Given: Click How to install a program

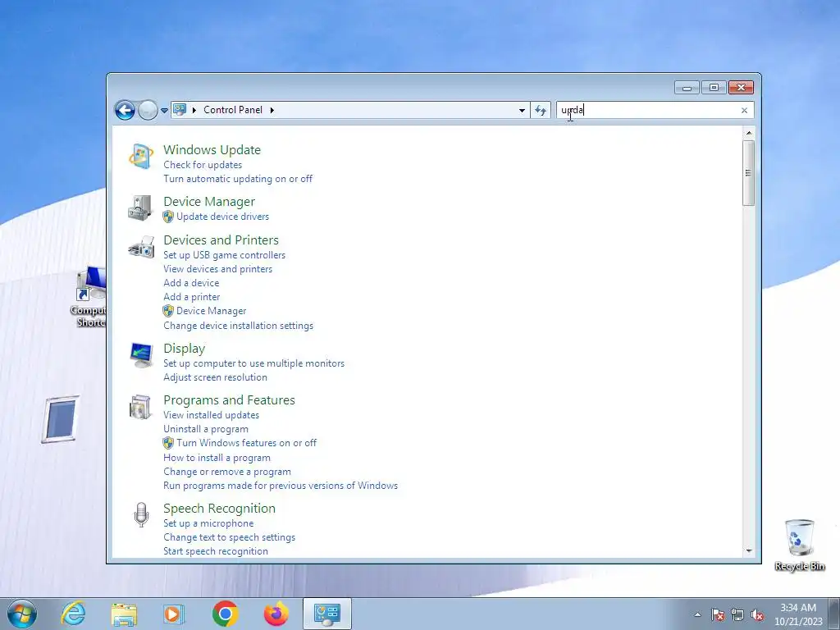Looking at the screenshot, I should click(x=217, y=458).
